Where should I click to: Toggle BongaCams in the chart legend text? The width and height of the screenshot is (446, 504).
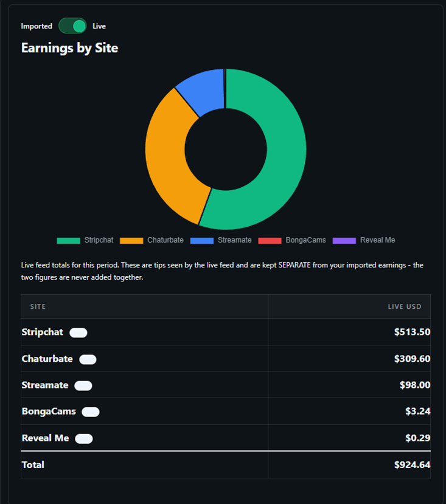305,240
